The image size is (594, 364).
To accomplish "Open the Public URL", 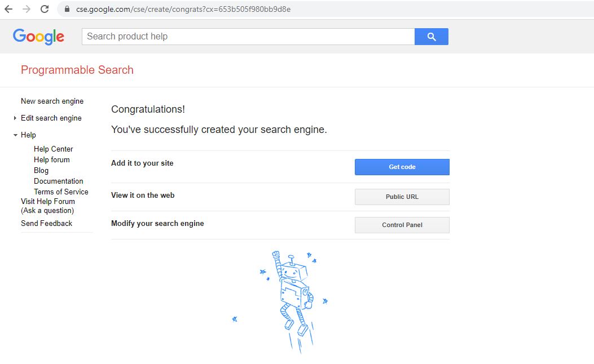I will coord(402,196).
